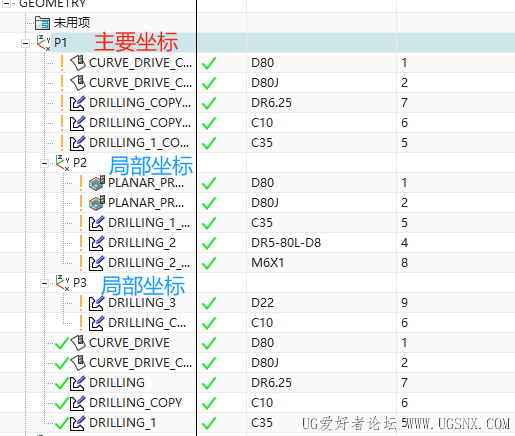
Task: Select the PLANAR_PR... operation name with tool D80J
Action: [x=146, y=203]
